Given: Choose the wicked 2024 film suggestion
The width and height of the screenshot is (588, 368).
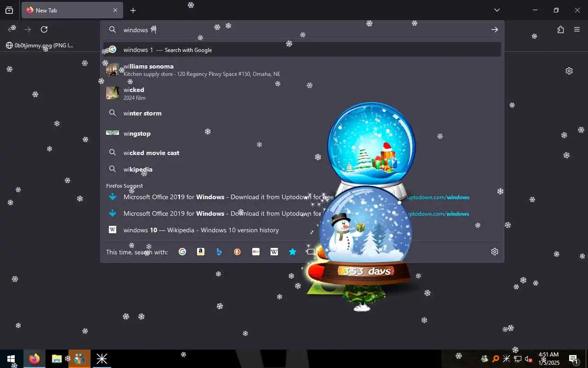Looking at the screenshot, I should pos(302,93).
